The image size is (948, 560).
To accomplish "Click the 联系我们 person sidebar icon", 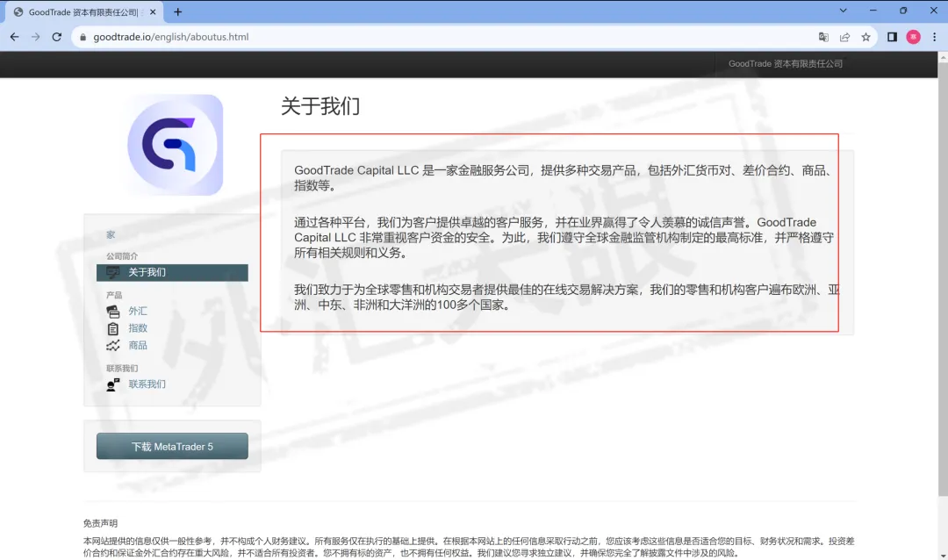I will [113, 384].
